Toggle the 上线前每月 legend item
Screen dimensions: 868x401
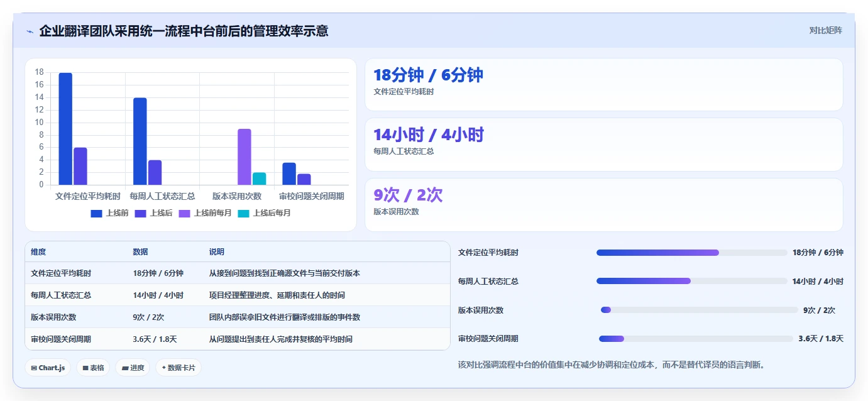[206, 213]
